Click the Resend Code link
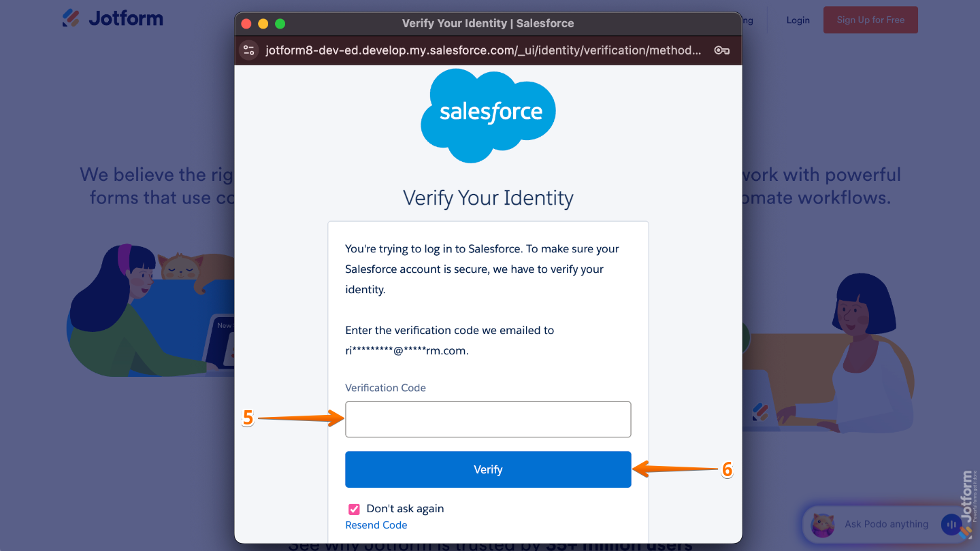The width and height of the screenshot is (980, 551). [376, 524]
